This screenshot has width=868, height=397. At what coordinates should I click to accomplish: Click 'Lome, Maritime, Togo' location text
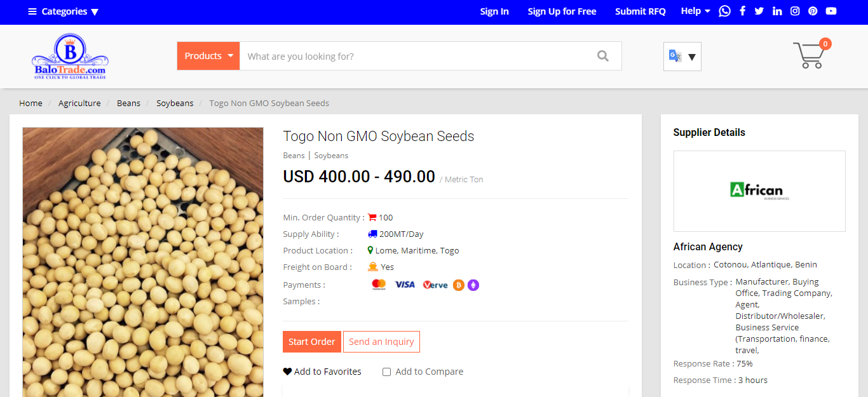[x=417, y=250]
